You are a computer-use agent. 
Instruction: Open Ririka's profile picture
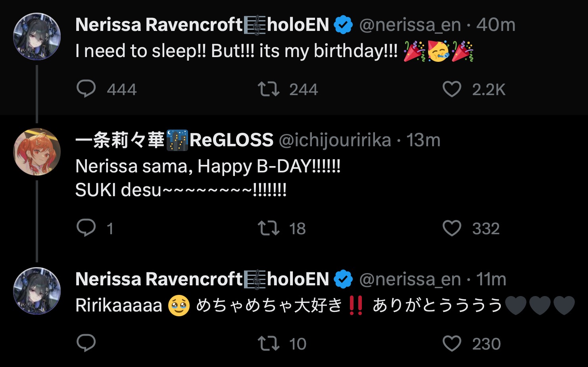click(37, 152)
